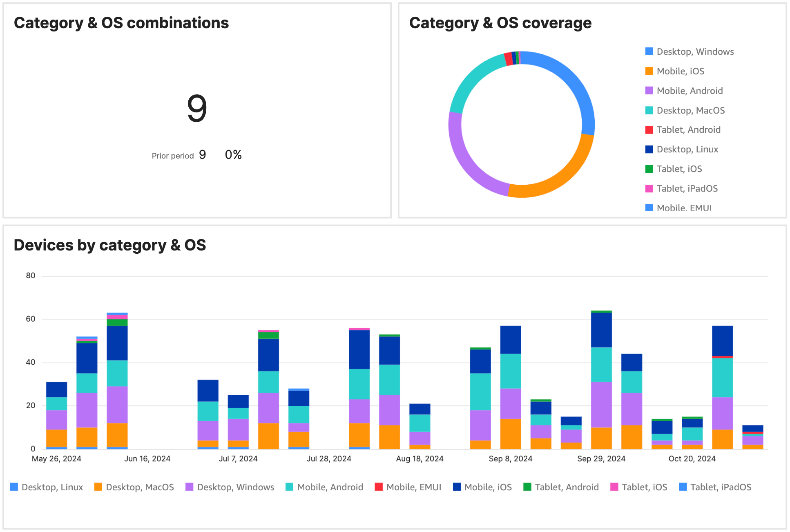This screenshot has height=532, width=790.
Task: Click the Devices by category & OS panel title
Action: coord(110,245)
